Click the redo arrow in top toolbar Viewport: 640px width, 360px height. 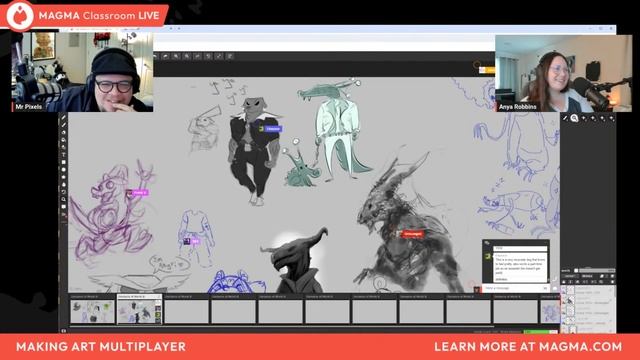tap(165, 56)
